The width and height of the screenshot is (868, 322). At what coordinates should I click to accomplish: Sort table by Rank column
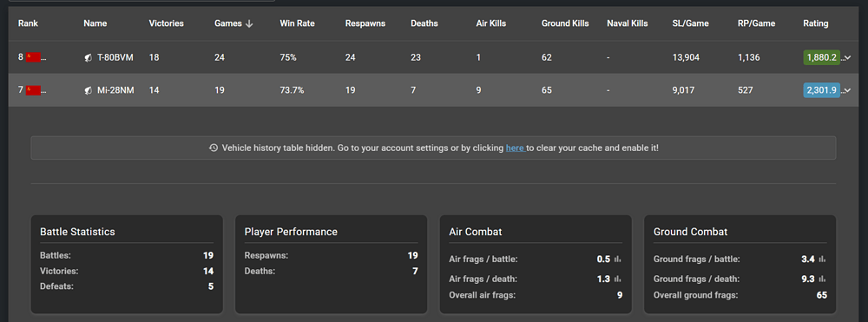click(x=29, y=23)
